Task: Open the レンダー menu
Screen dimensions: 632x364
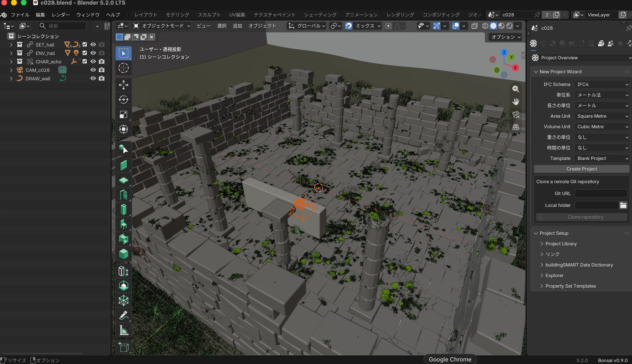Action: [x=61, y=15]
